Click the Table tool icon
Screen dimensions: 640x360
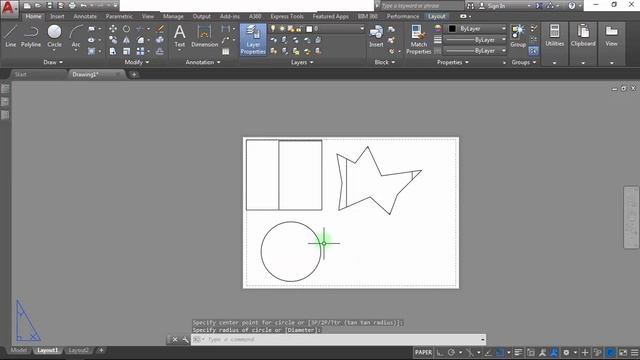tap(226, 51)
